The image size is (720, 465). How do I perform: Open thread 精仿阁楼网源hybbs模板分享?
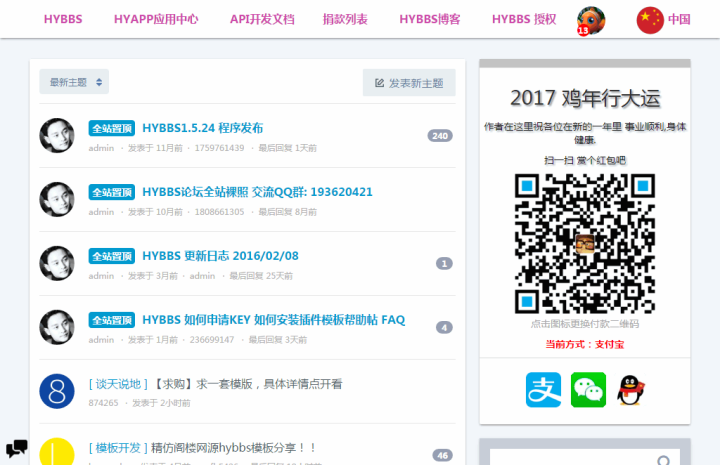(x=233, y=448)
